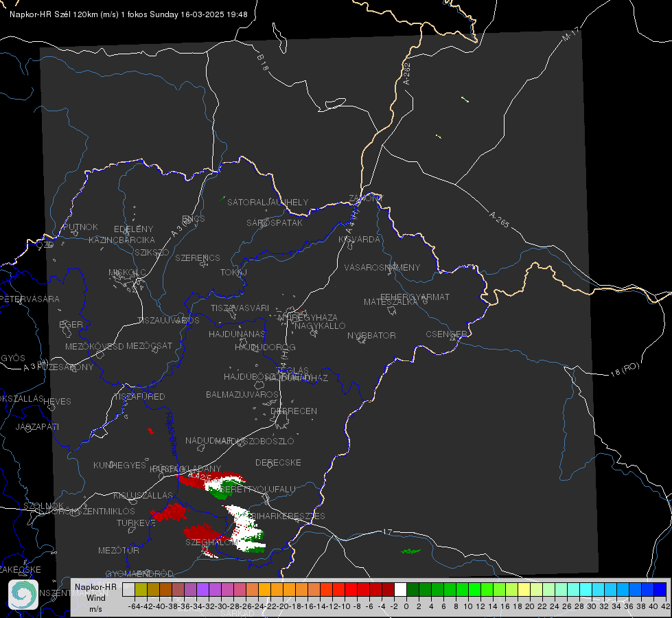Select the MEZŐKÖVESD label
This screenshot has width=672, height=618.
coord(94,347)
